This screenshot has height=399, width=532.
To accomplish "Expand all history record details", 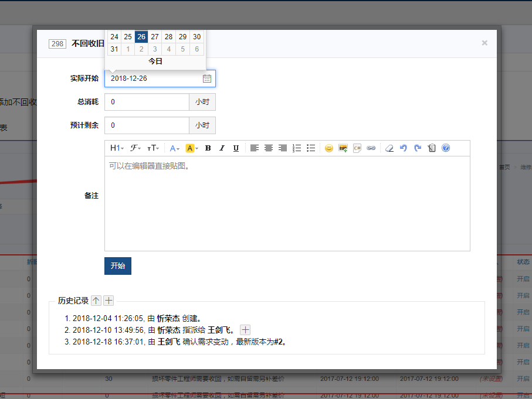I will (109, 301).
